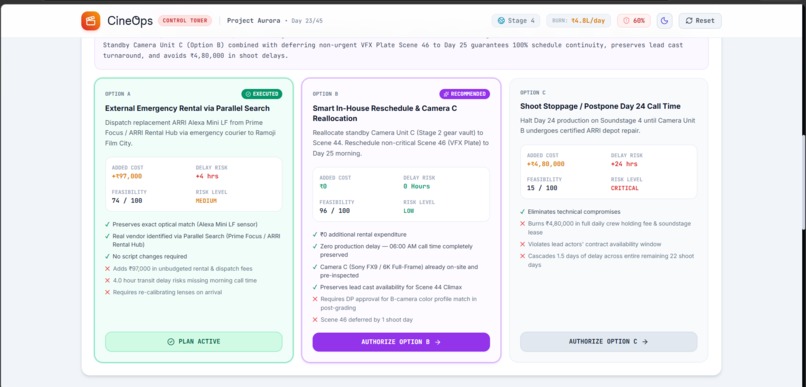The height and width of the screenshot is (387, 806).
Task: Click the ₹0 additional rental expenditure checkmark
Action: click(x=315, y=234)
